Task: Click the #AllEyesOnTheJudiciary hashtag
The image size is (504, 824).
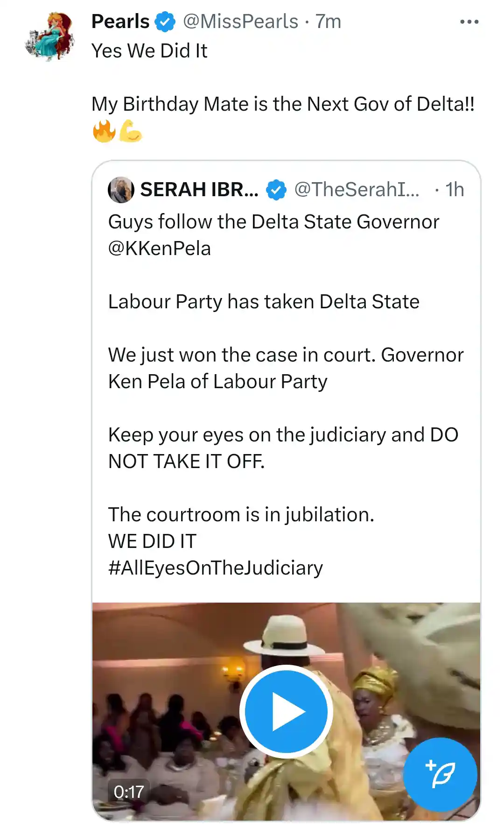Action: [x=215, y=568]
